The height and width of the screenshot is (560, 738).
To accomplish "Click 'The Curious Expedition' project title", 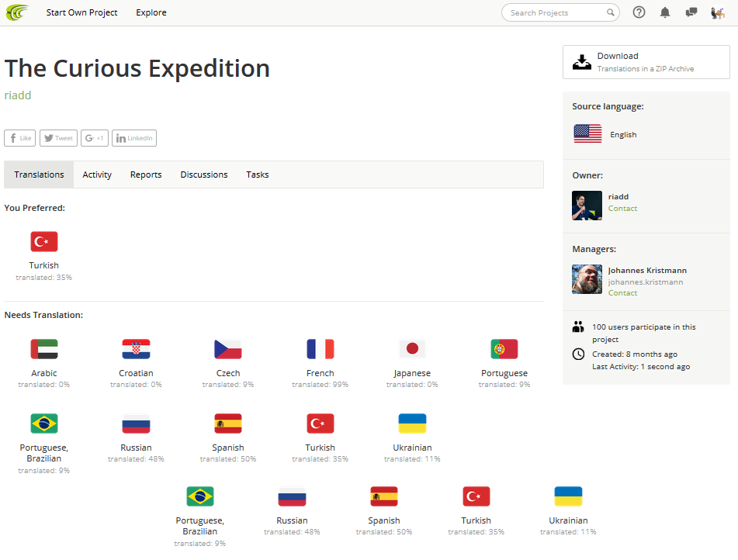I will [137, 68].
